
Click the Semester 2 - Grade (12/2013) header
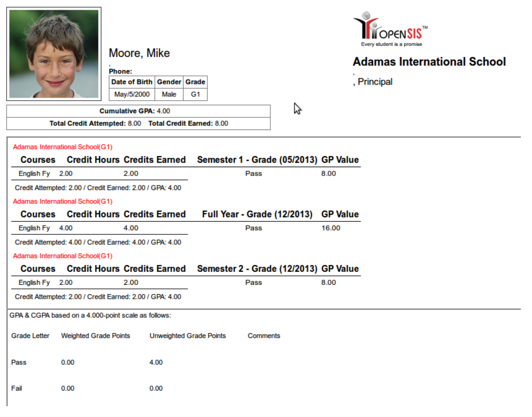click(x=257, y=269)
